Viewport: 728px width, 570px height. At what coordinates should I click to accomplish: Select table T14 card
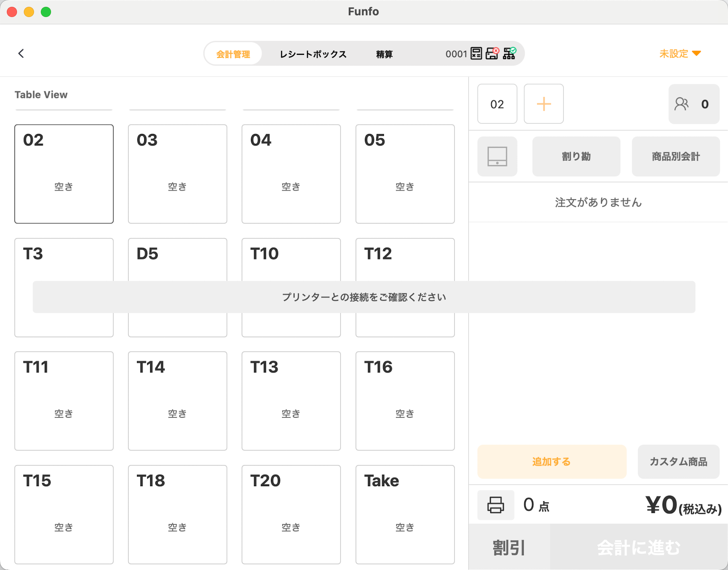pos(177,401)
